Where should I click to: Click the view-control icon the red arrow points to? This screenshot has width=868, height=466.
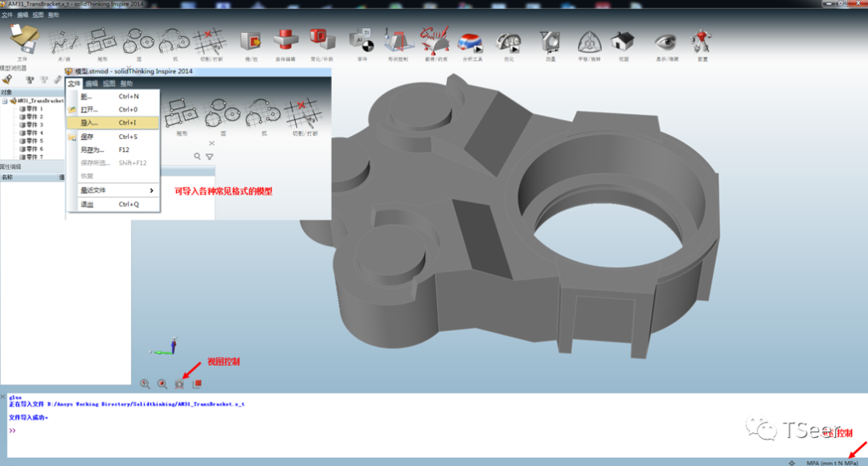(x=179, y=383)
